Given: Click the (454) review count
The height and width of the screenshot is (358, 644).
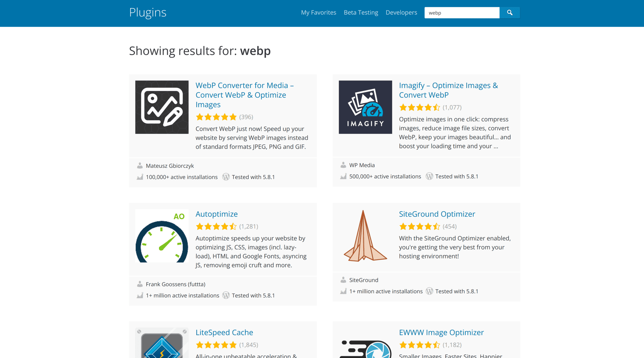Looking at the screenshot, I should [450, 226].
